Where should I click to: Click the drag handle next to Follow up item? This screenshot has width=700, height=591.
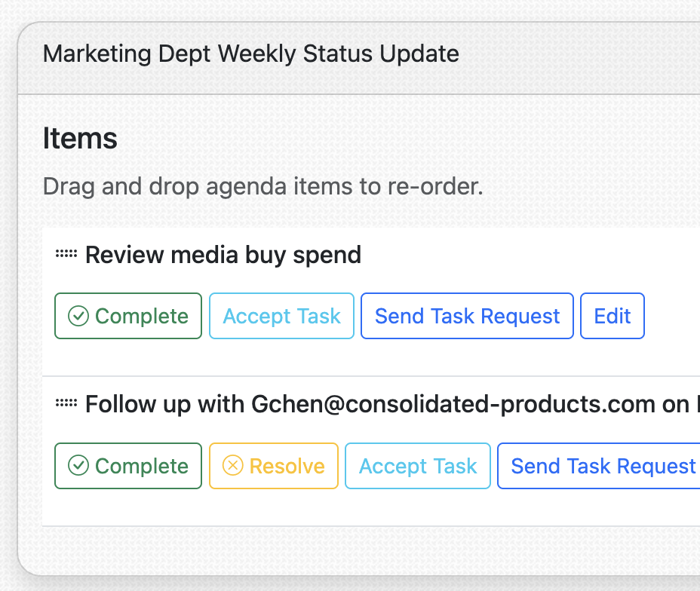66,404
